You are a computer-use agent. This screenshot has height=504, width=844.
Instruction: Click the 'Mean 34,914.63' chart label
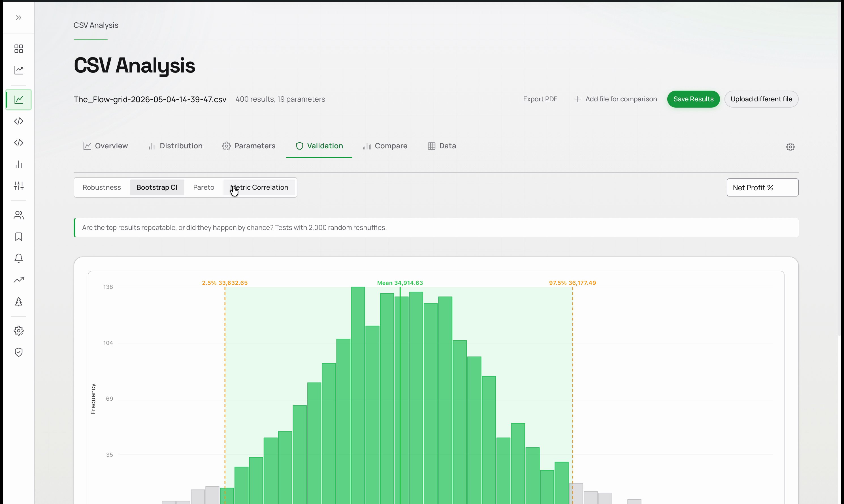point(400,283)
